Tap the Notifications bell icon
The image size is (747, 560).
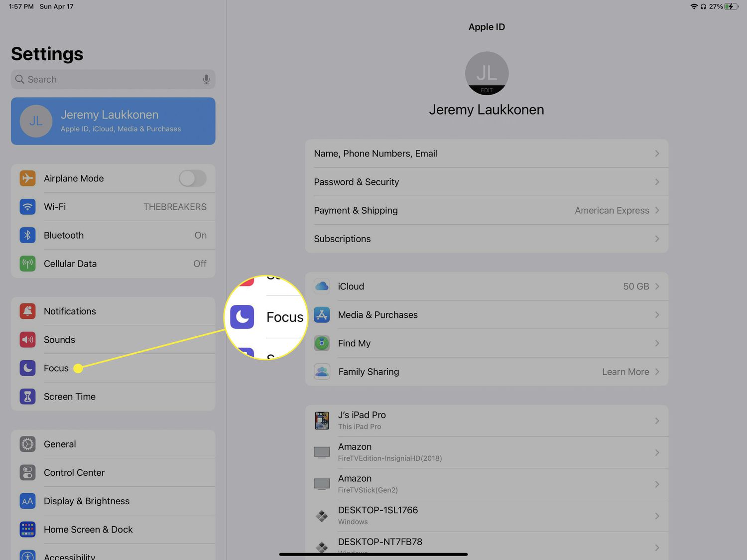(x=27, y=311)
